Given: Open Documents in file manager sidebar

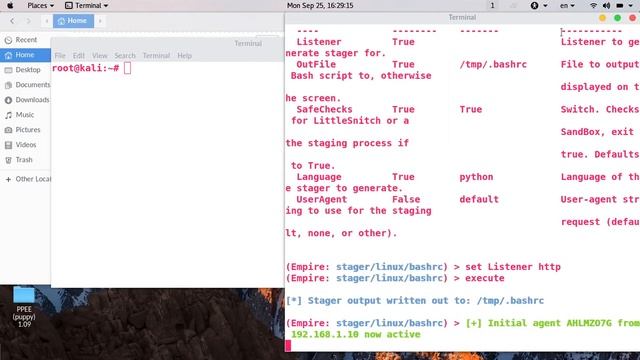Looking at the screenshot, I should (25, 85).
